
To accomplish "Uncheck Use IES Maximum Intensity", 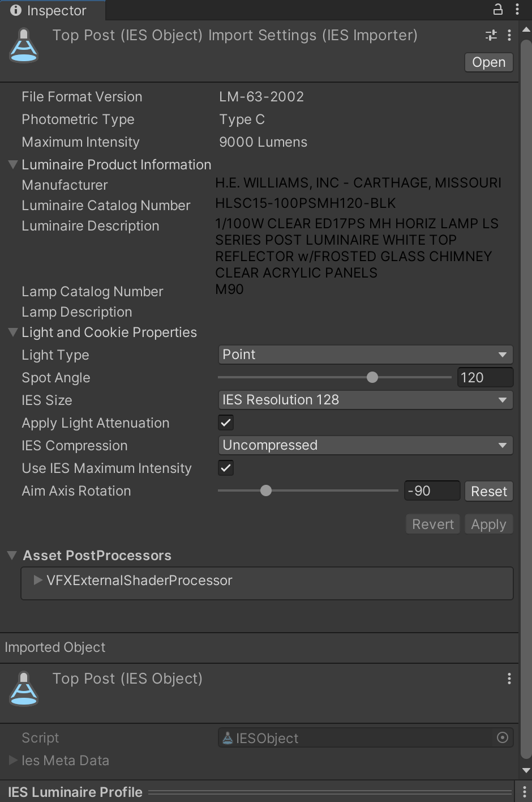I will point(226,468).
